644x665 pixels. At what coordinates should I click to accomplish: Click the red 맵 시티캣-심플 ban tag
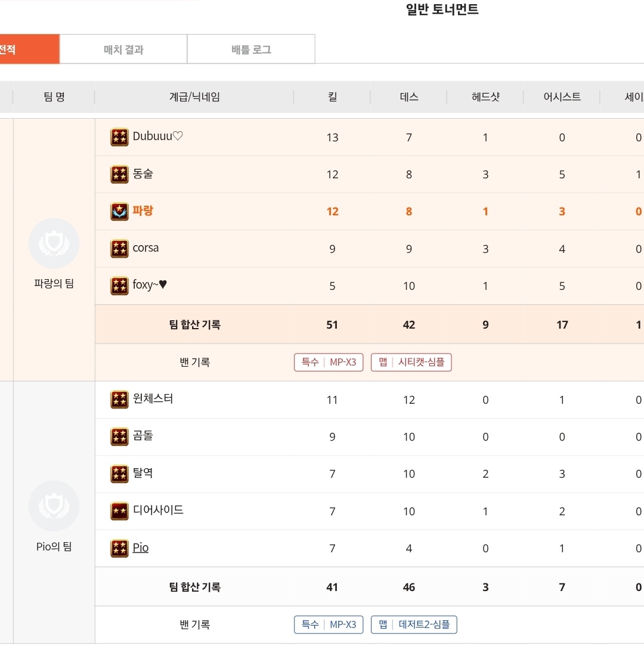[x=411, y=362]
